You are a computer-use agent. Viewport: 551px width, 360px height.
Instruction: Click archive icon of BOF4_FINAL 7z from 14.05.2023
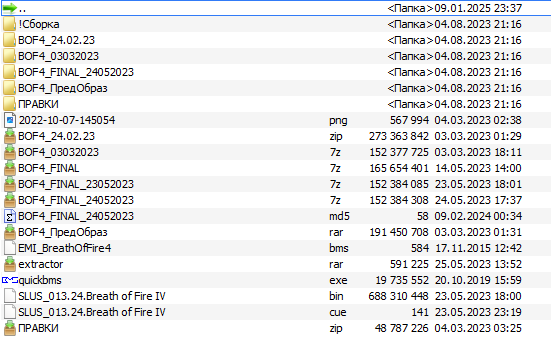10,168
